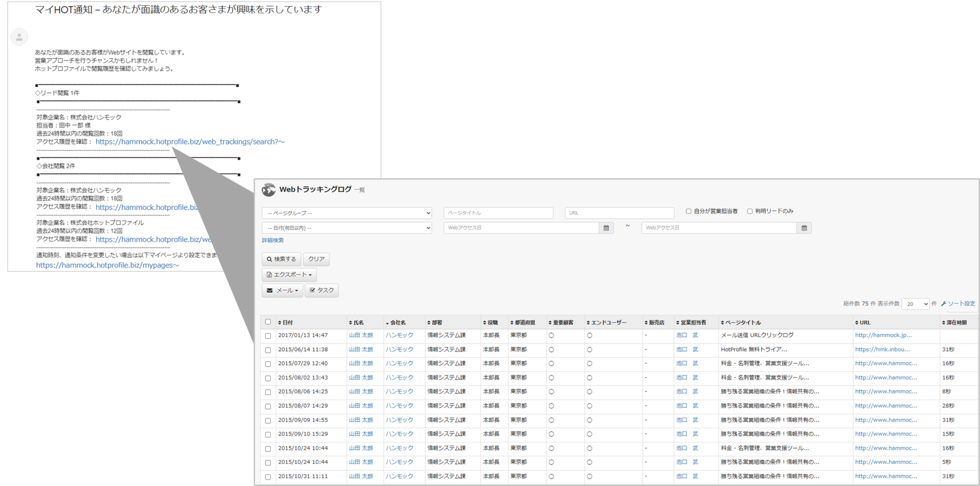This screenshot has width=980, height=486.
Task: Check the row dated 2015/08/06 14:25
Action: pyautogui.click(x=268, y=392)
